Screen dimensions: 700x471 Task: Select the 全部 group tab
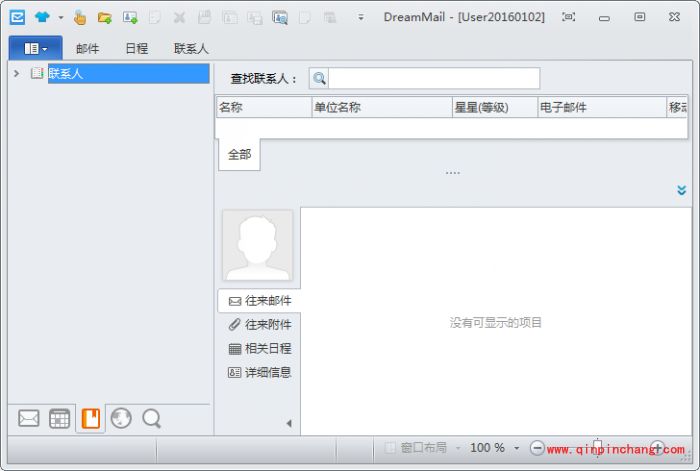(239, 154)
